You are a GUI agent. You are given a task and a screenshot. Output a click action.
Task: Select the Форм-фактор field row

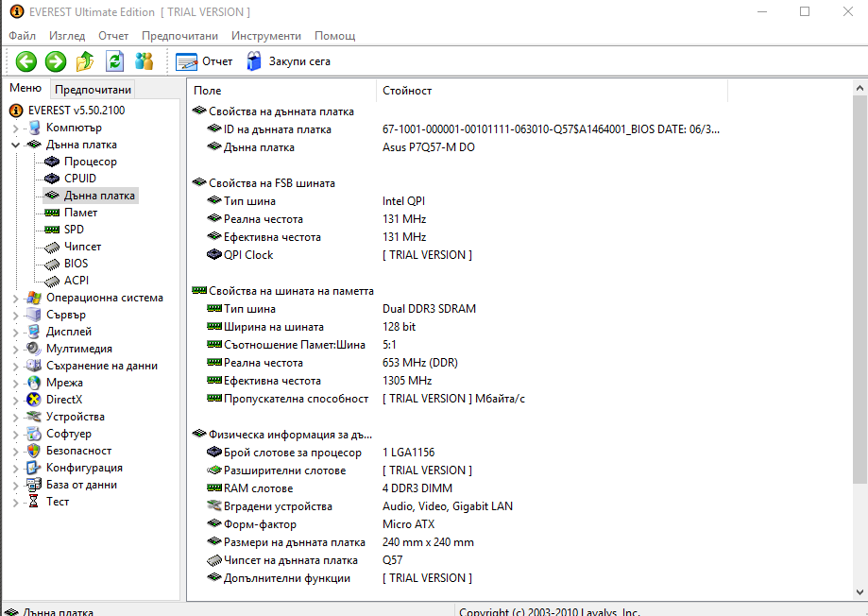tap(260, 524)
